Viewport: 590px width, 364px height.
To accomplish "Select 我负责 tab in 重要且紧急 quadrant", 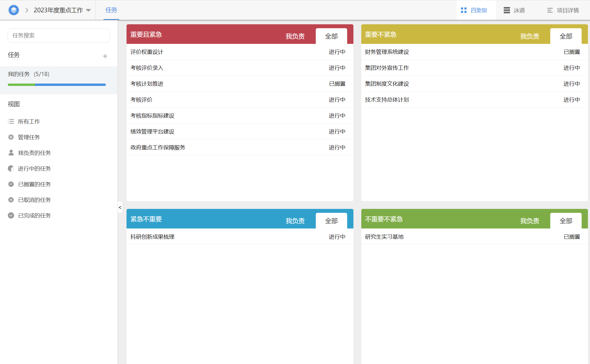I will 295,36.
